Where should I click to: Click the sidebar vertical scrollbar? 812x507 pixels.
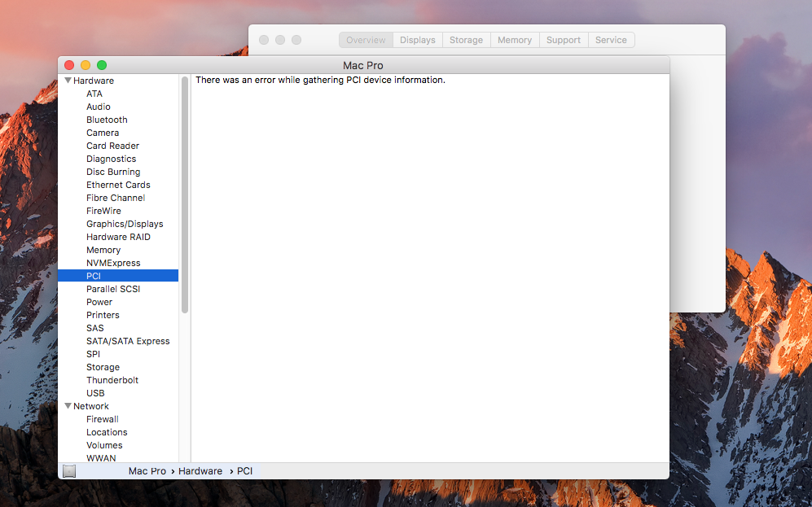point(185,195)
